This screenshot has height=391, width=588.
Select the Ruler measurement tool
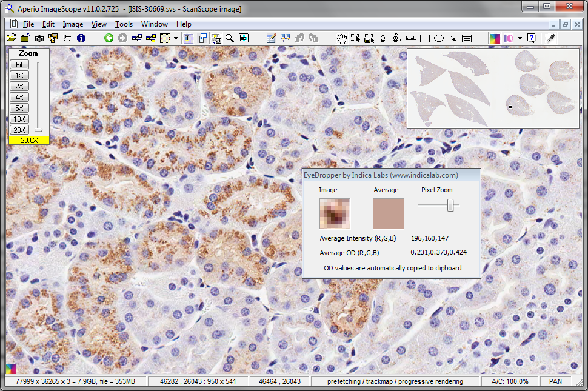411,38
